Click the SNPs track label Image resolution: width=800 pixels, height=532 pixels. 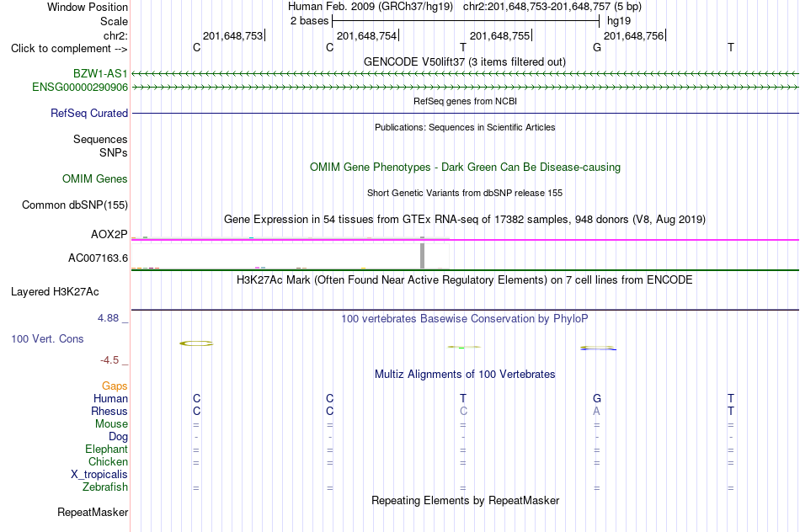click(114, 152)
